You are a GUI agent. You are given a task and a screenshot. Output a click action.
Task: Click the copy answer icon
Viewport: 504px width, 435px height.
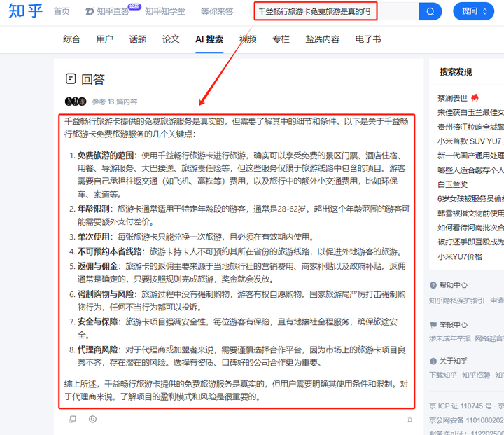[73, 419]
